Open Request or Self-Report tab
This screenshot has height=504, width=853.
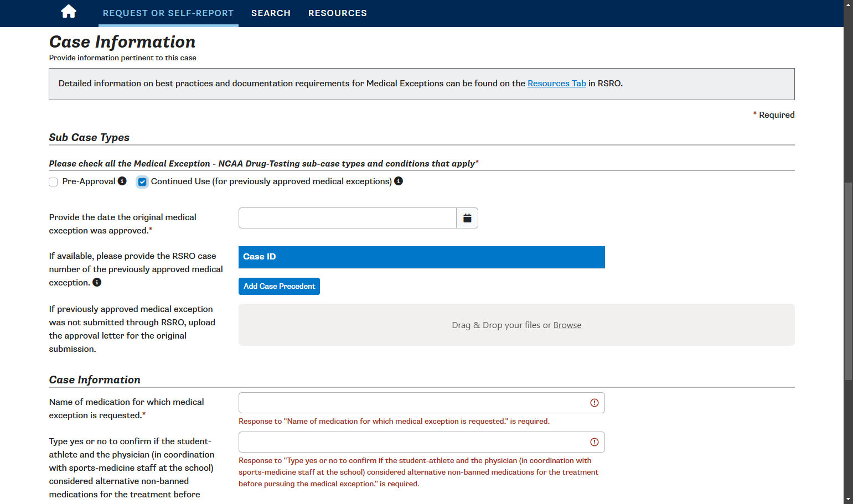pos(168,13)
